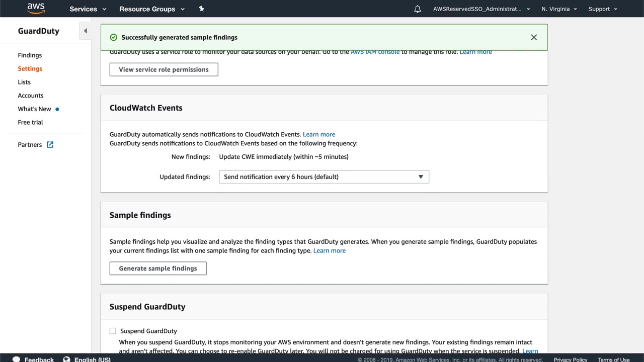The height and width of the screenshot is (362, 644).
Task: Click the pin shortcut icon in header
Action: click(201, 9)
